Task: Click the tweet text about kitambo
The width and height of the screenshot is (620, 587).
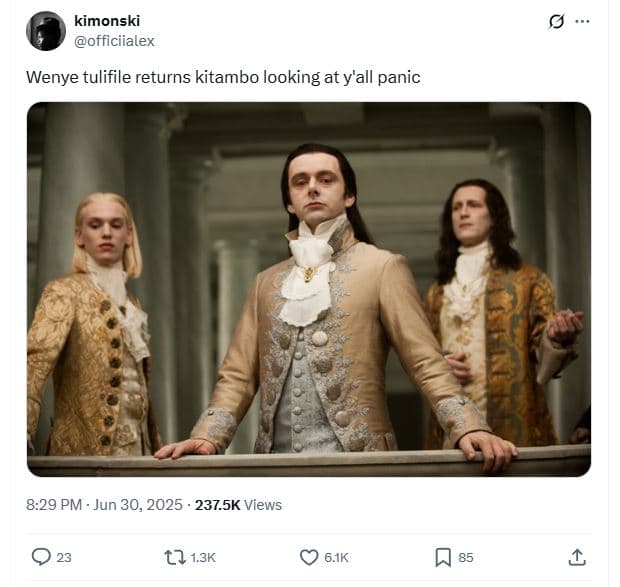Action: pos(223,77)
